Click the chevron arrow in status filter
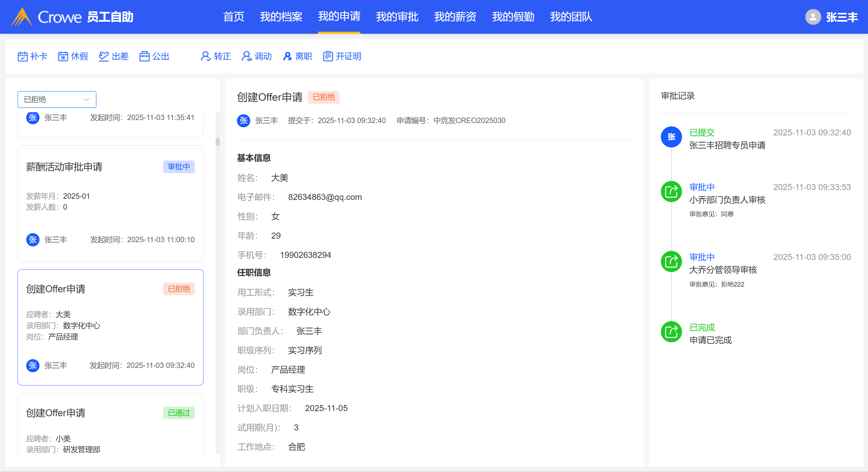The image size is (868, 472). 87,100
